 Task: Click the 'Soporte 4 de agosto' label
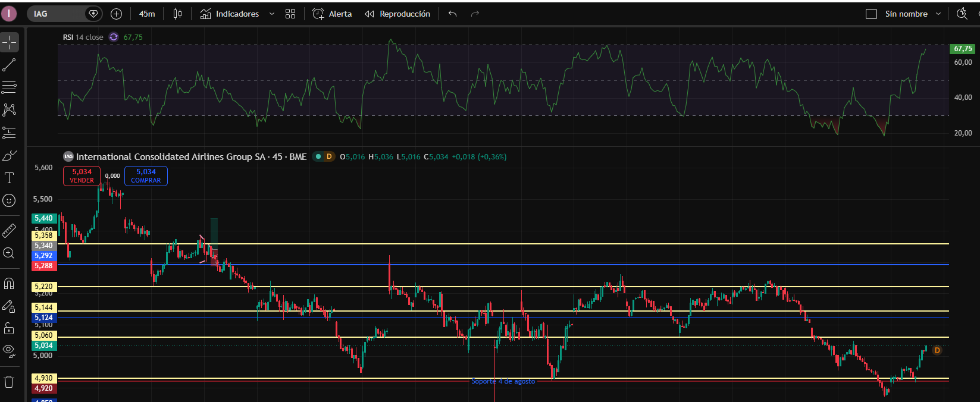point(503,381)
